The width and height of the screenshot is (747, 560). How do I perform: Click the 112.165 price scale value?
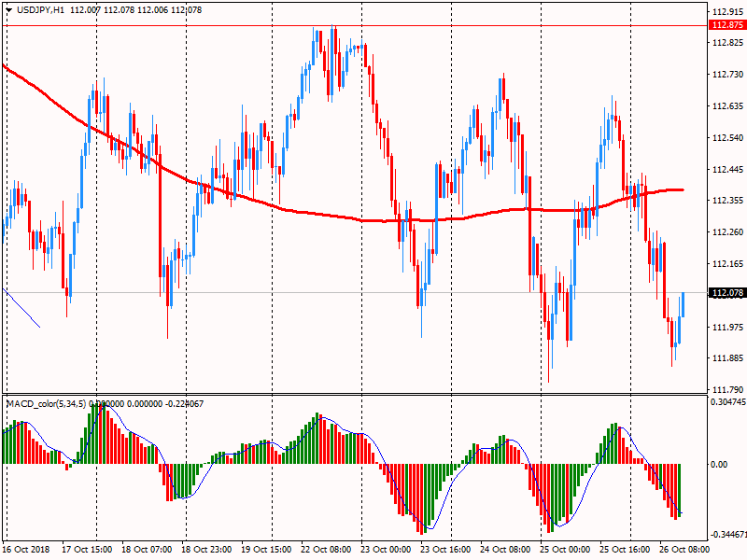[x=727, y=264]
